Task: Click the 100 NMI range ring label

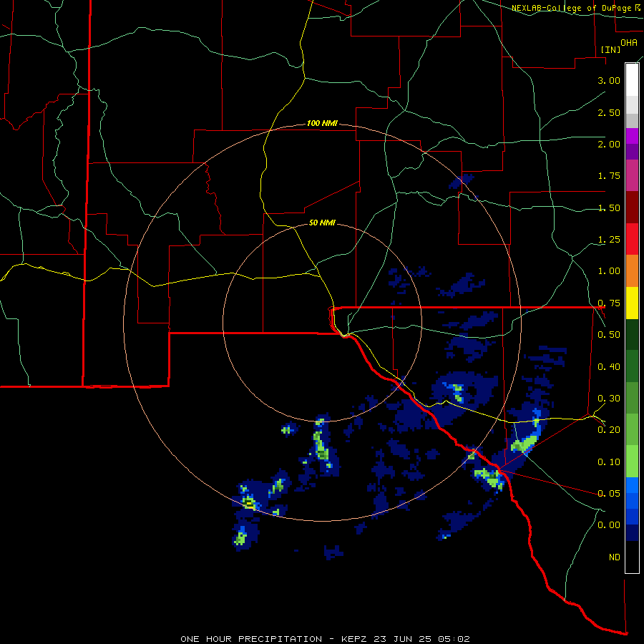Action: [322, 123]
